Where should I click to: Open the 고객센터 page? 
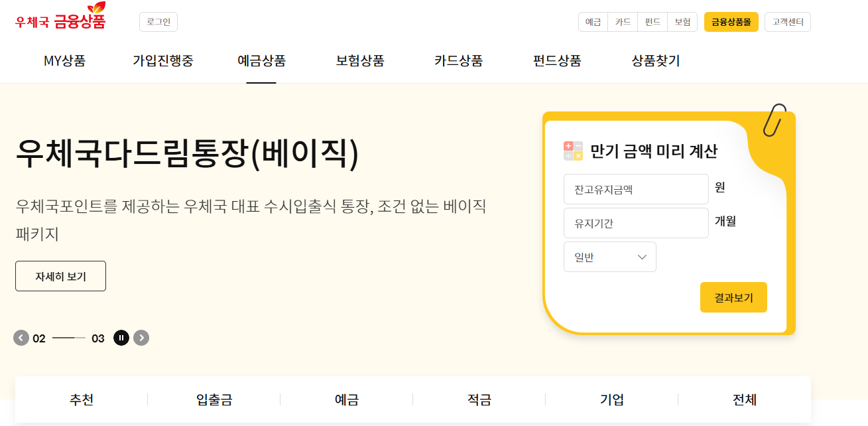(x=787, y=22)
